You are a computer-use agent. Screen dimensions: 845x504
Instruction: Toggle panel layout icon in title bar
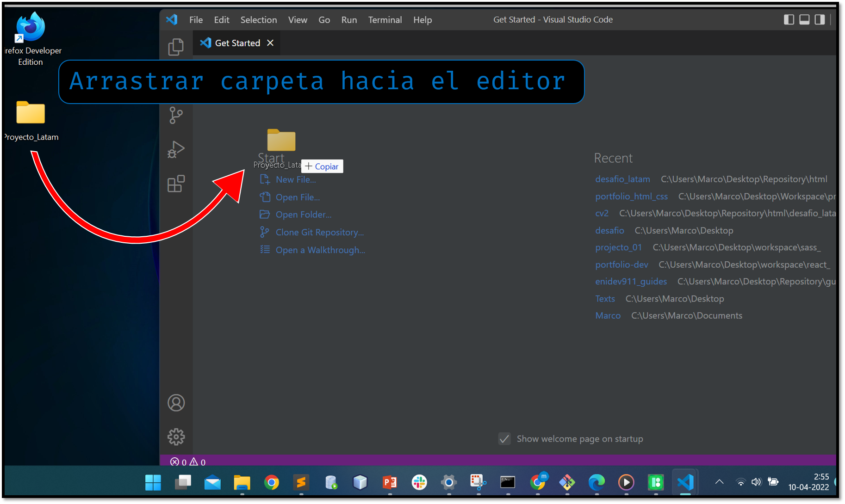click(x=804, y=19)
